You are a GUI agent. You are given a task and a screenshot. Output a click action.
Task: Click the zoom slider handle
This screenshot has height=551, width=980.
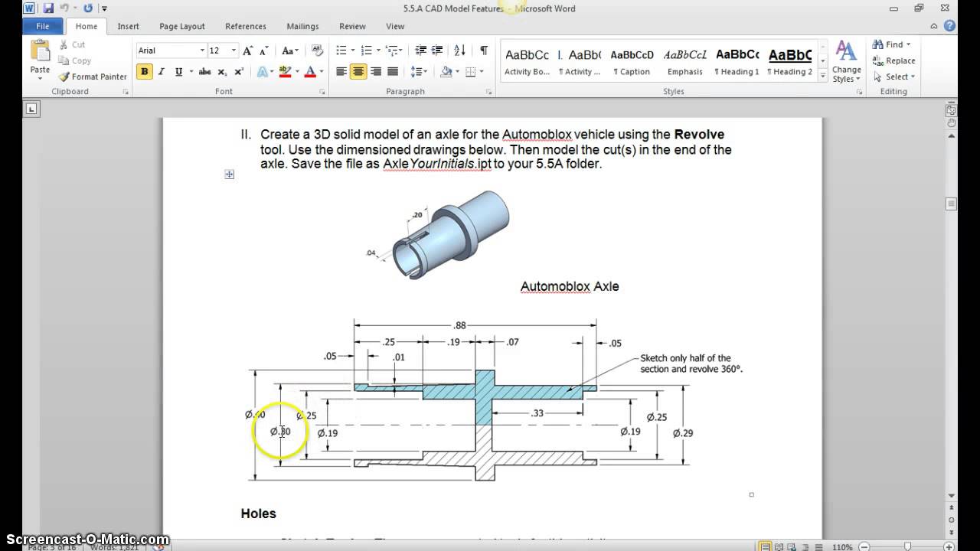pyautogui.click(x=908, y=547)
